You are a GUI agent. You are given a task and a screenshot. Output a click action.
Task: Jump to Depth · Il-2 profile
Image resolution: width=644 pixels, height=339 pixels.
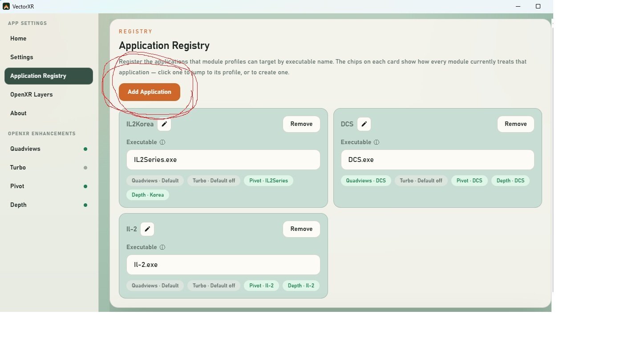tap(301, 286)
